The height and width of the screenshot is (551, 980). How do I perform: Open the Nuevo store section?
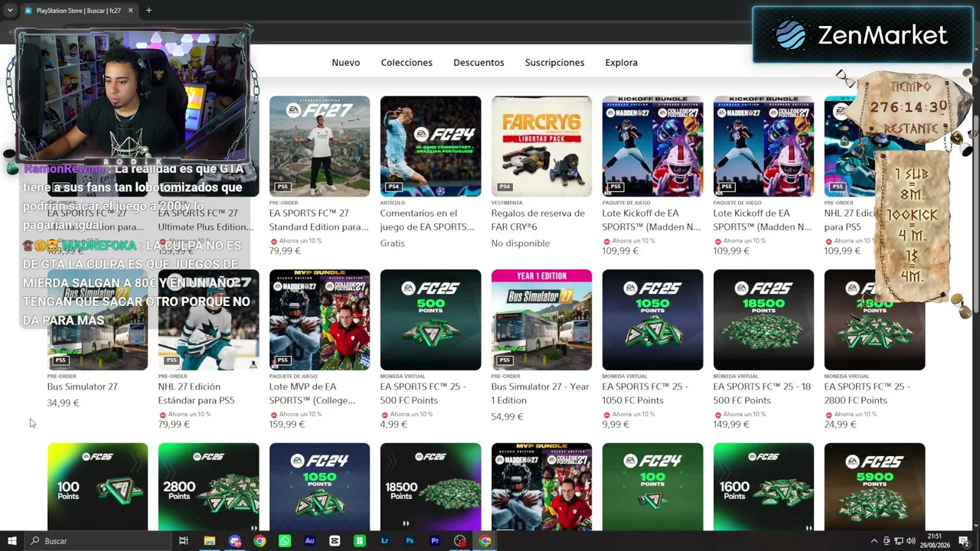coord(345,63)
